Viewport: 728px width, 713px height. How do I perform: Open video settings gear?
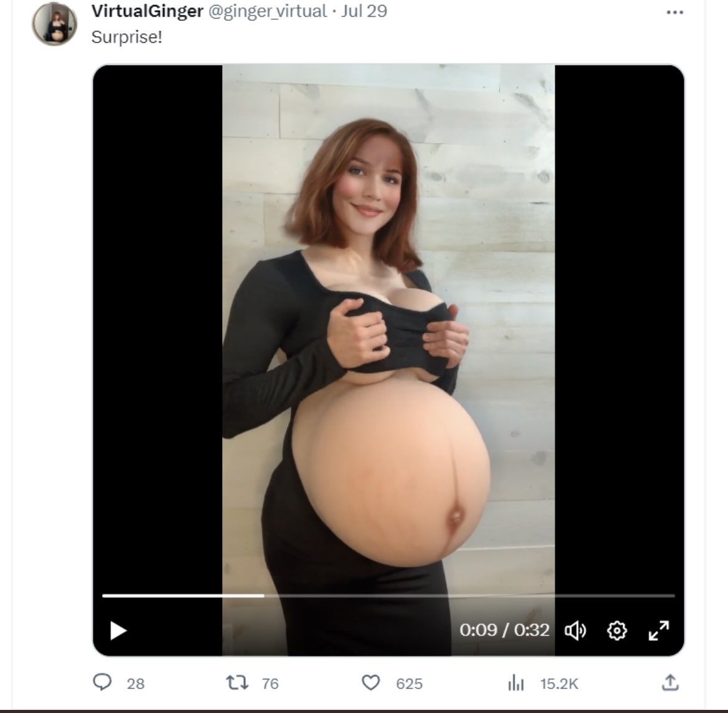point(616,631)
